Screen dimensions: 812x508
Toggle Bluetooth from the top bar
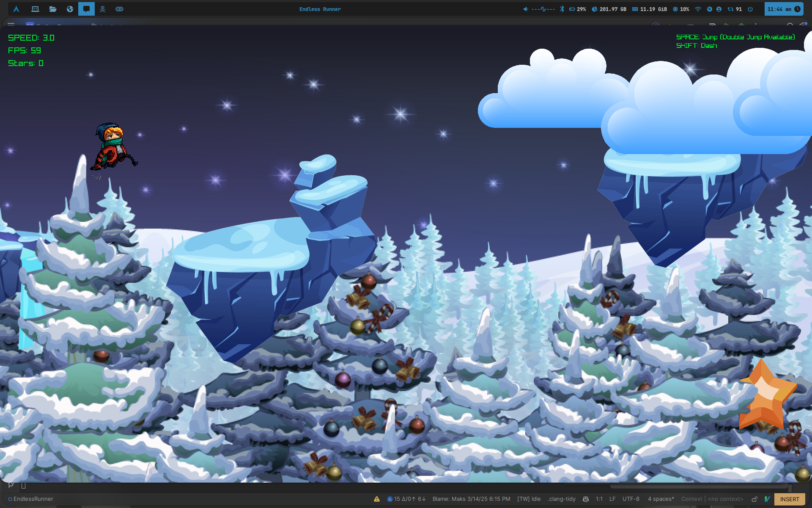click(562, 9)
